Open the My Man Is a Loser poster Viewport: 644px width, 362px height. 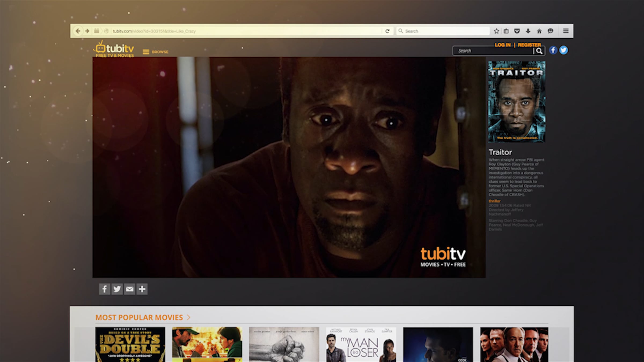[361, 344]
